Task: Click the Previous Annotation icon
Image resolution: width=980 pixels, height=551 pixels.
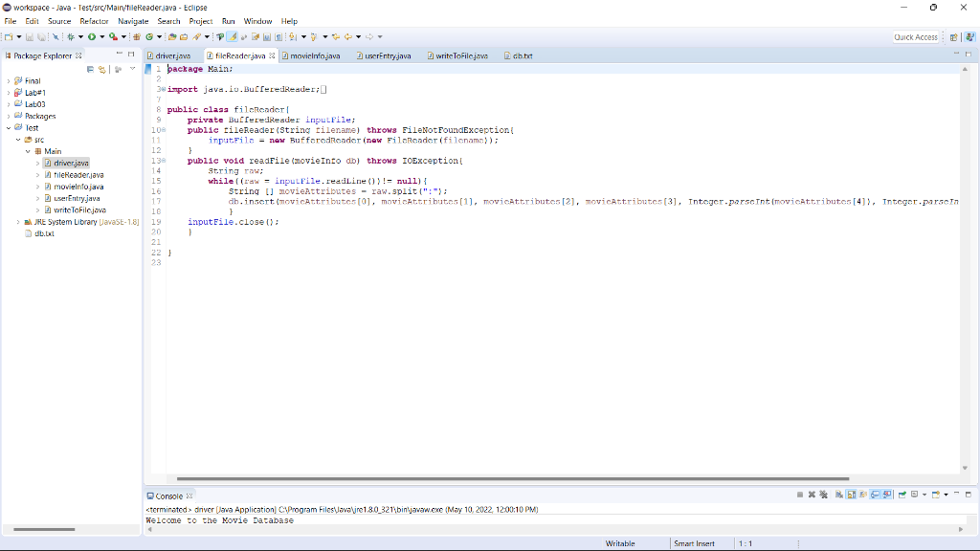Action: tap(314, 37)
